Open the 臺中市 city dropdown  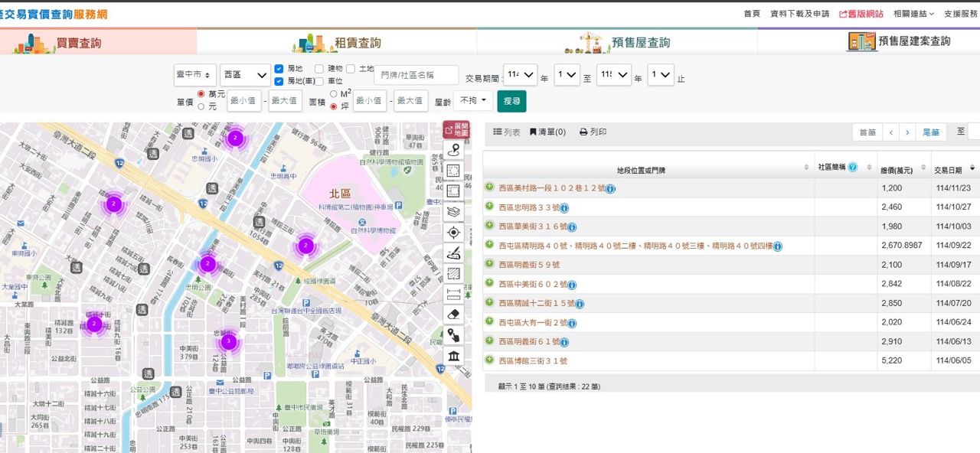click(x=194, y=75)
